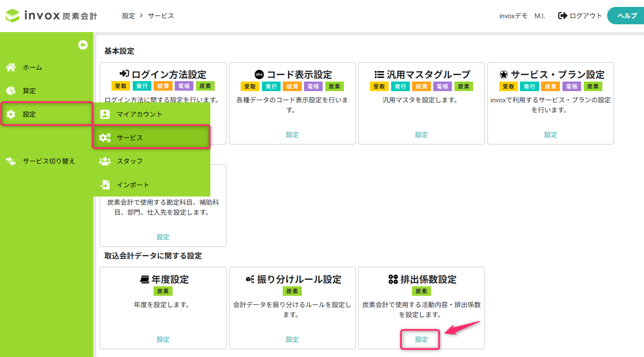Click 設定 link under the 勘定科目 description card
Viewport: 644px width, 357px height.
pyautogui.click(x=163, y=237)
